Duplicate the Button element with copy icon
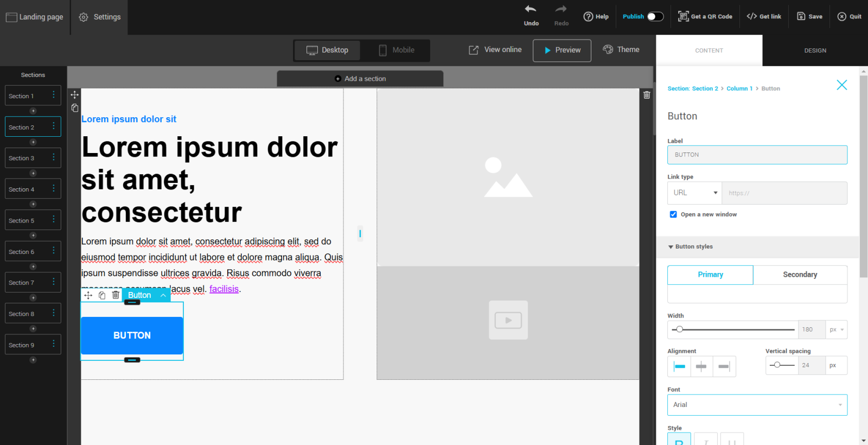868x445 pixels. pyautogui.click(x=102, y=295)
